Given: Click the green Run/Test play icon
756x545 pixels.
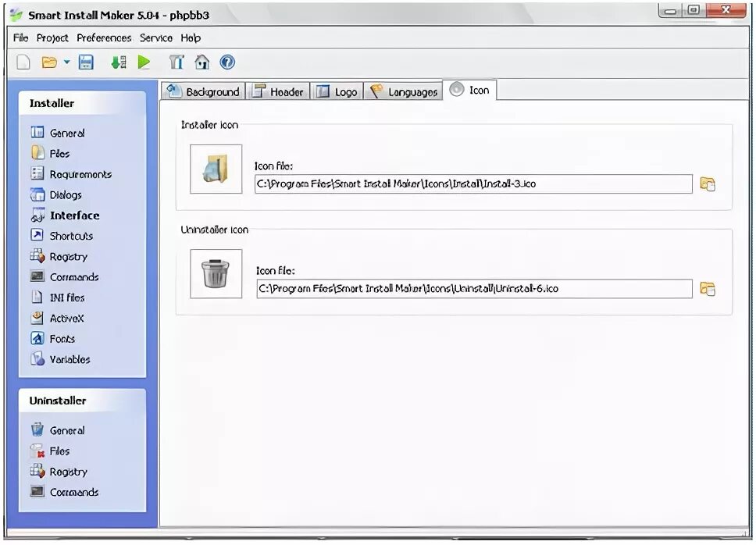Looking at the screenshot, I should [144, 62].
